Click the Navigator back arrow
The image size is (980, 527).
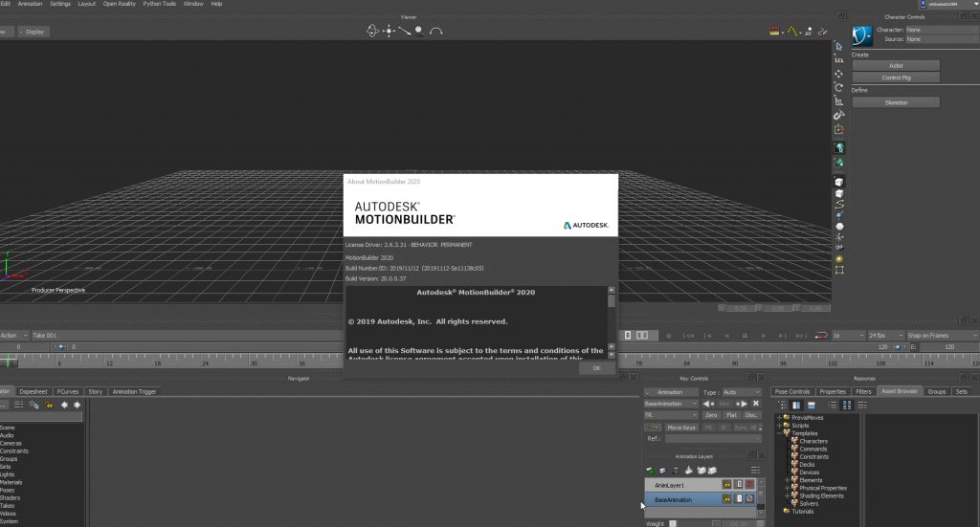click(x=64, y=406)
